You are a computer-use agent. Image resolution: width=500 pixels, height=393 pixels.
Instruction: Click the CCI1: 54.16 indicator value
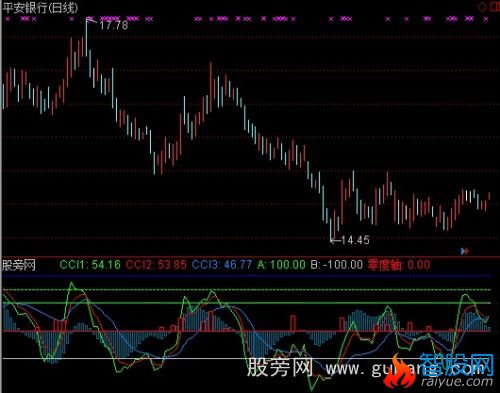(90, 265)
